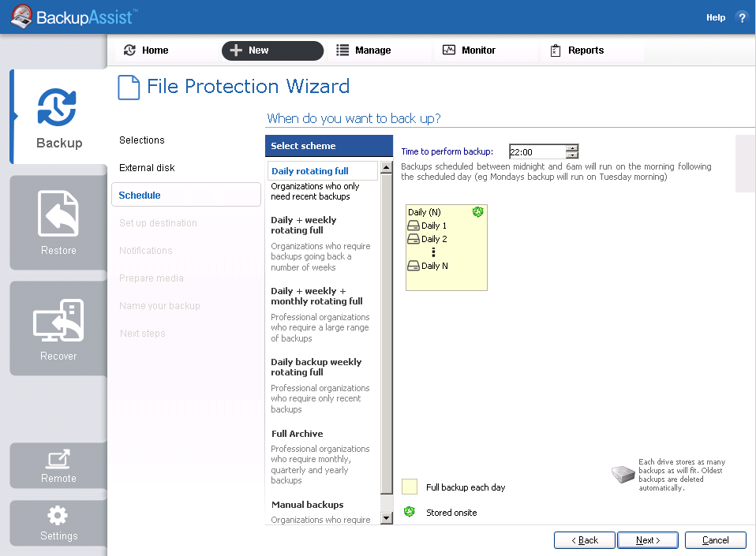Click the Daily (N) label
This screenshot has height=556, width=756.
[425, 212]
